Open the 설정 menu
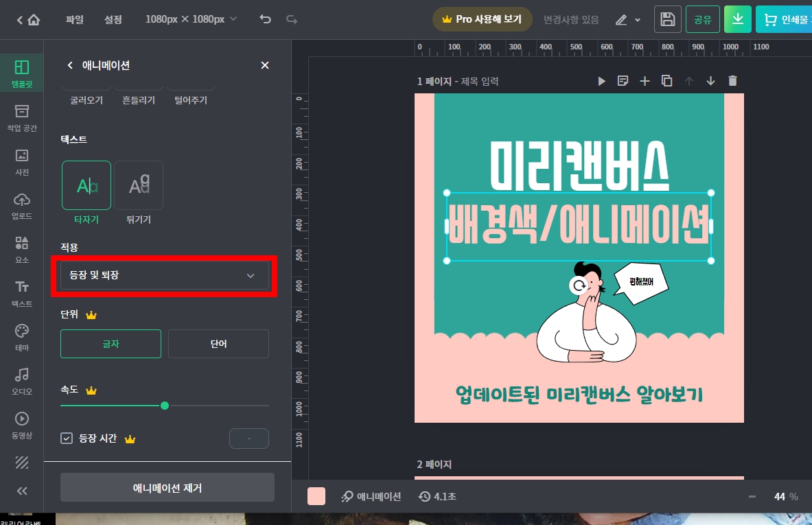The width and height of the screenshot is (812, 525). coord(113,19)
